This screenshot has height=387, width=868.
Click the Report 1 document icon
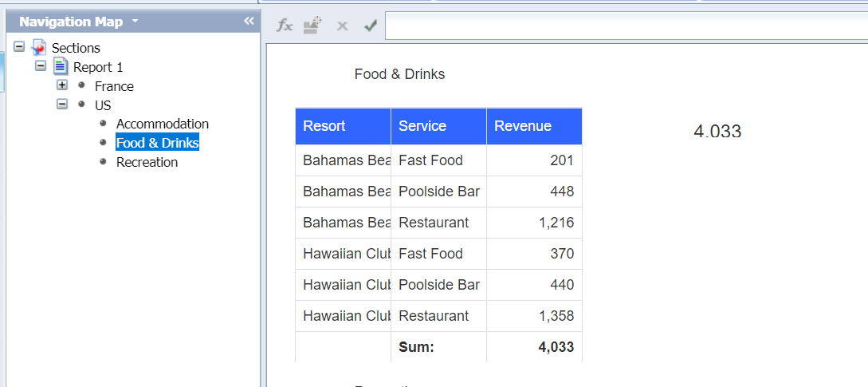[x=61, y=67]
